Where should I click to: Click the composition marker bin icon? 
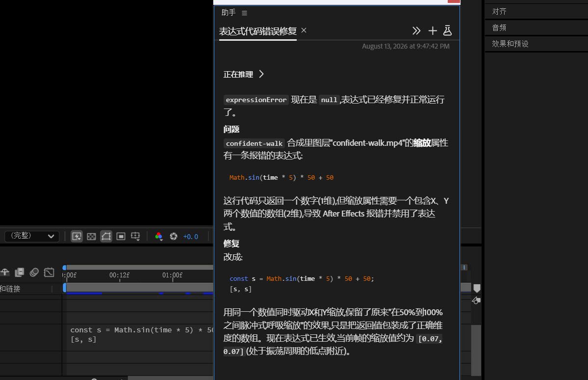tap(477, 288)
